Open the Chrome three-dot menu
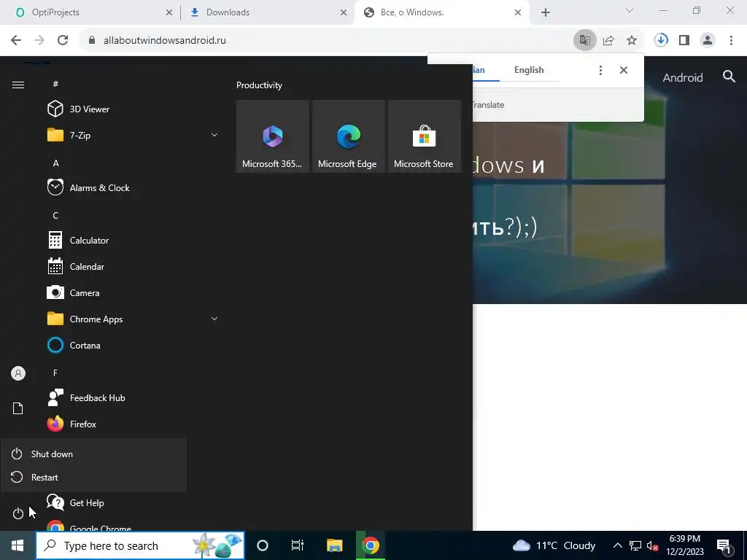The image size is (747, 560). tap(731, 41)
